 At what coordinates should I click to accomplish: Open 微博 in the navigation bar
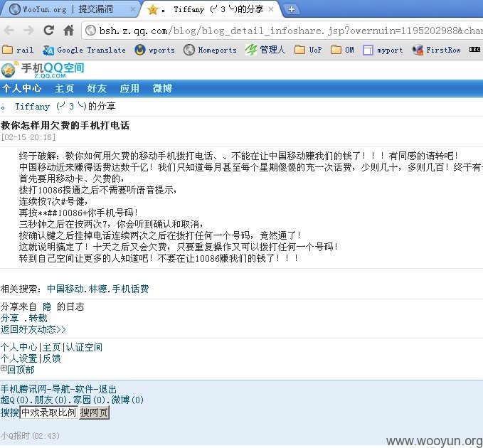point(162,89)
